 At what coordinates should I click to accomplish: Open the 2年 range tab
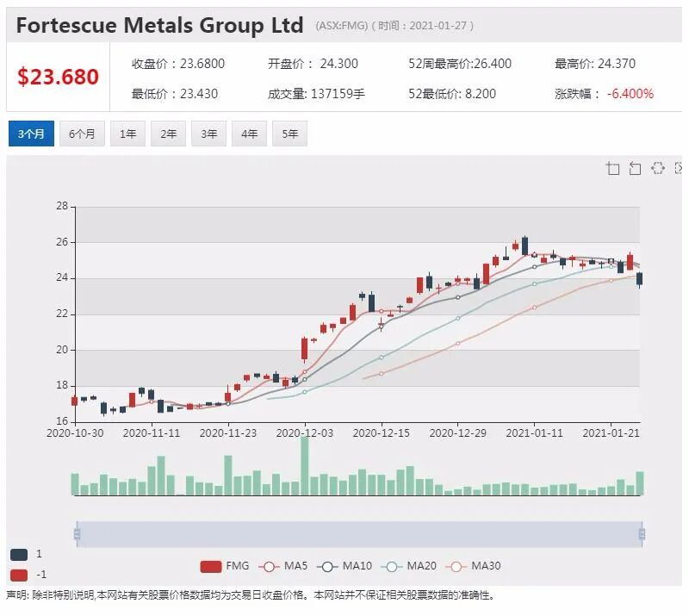(x=168, y=134)
